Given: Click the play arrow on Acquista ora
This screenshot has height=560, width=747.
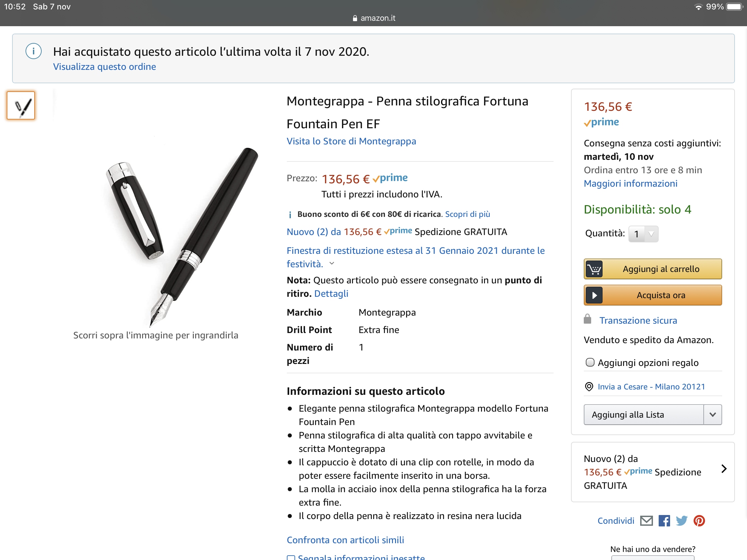Looking at the screenshot, I should pyautogui.click(x=594, y=295).
